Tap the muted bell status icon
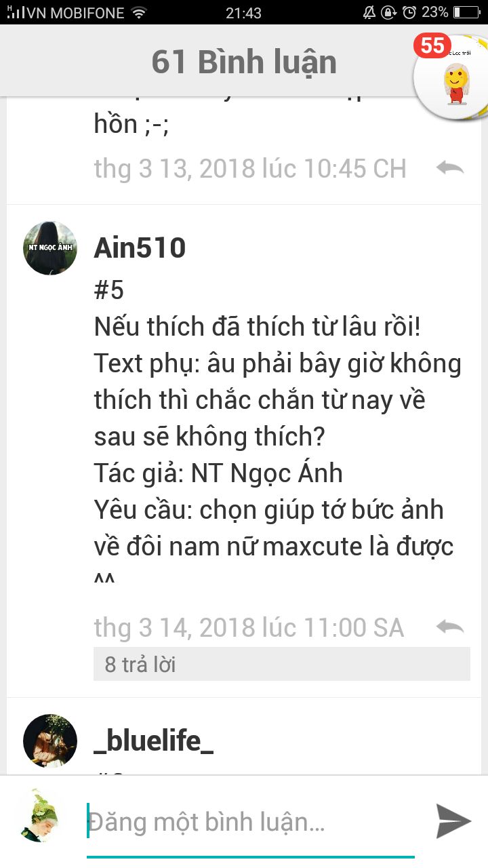The height and width of the screenshot is (868, 488). [370, 12]
